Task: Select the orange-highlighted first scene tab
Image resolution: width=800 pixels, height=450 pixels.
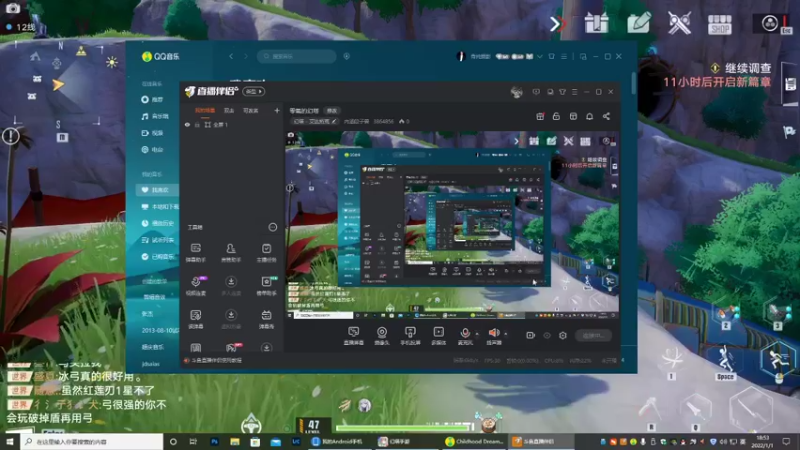Action: [x=205, y=110]
